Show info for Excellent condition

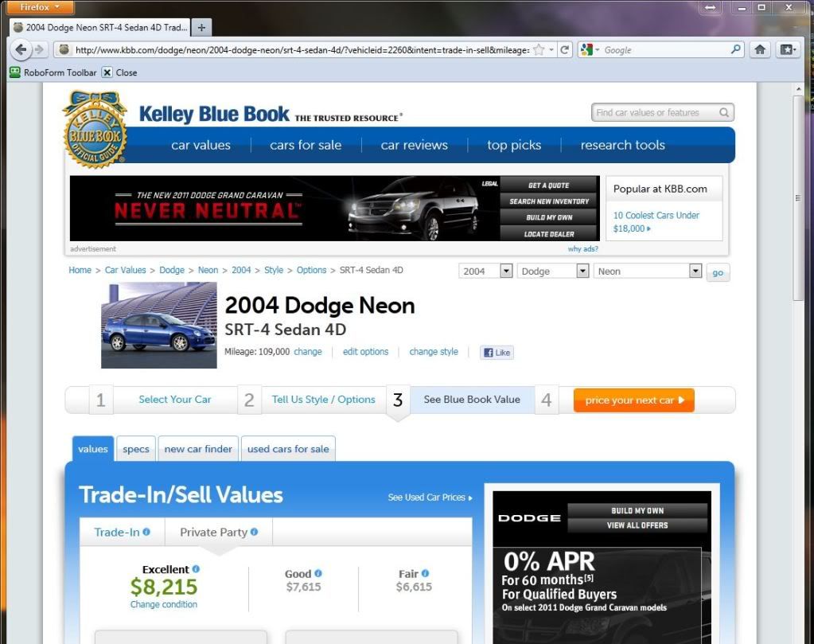click(196, 569)
